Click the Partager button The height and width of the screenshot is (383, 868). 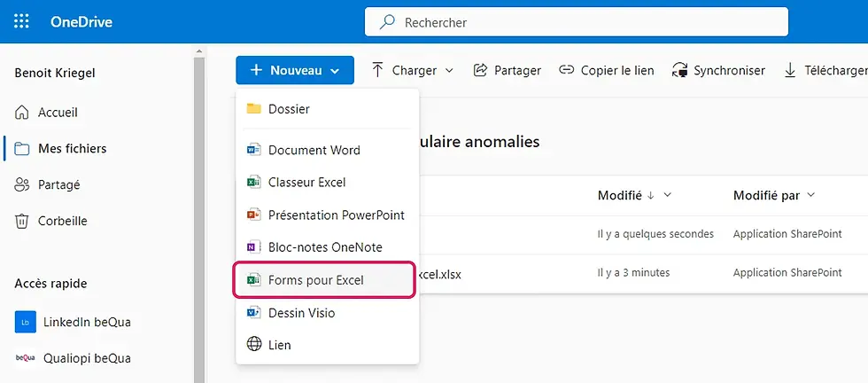click(508, 70)
